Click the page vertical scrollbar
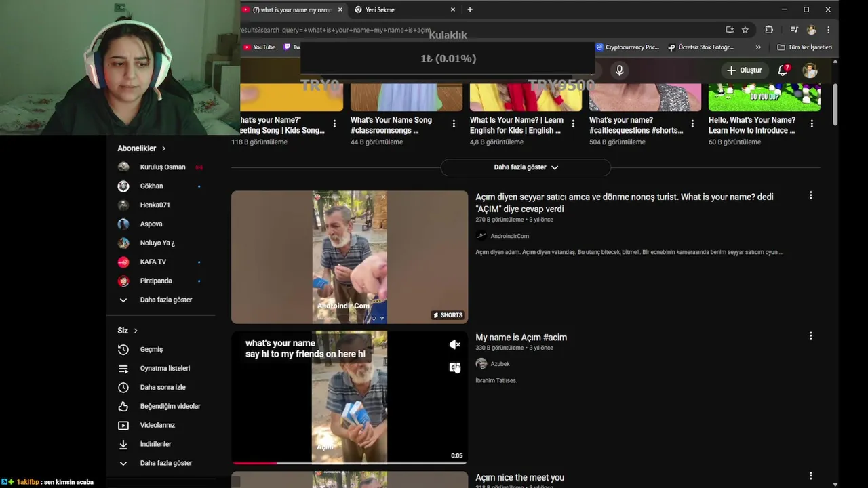This screenshot has height=488, width=868. click(x=835, y=104)
